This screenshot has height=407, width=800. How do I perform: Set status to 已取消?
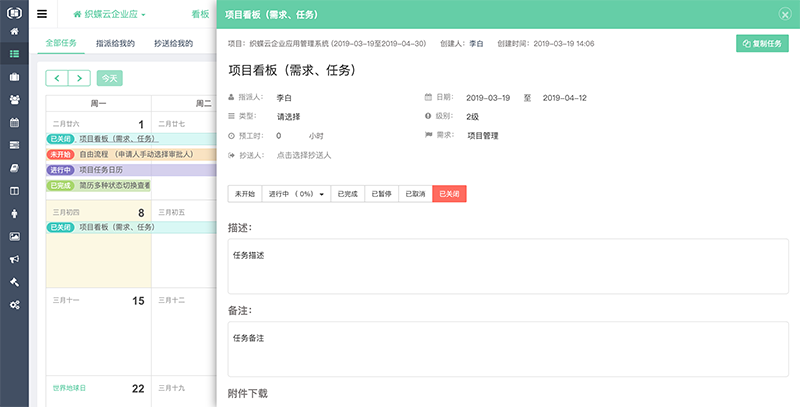point(415,194)
